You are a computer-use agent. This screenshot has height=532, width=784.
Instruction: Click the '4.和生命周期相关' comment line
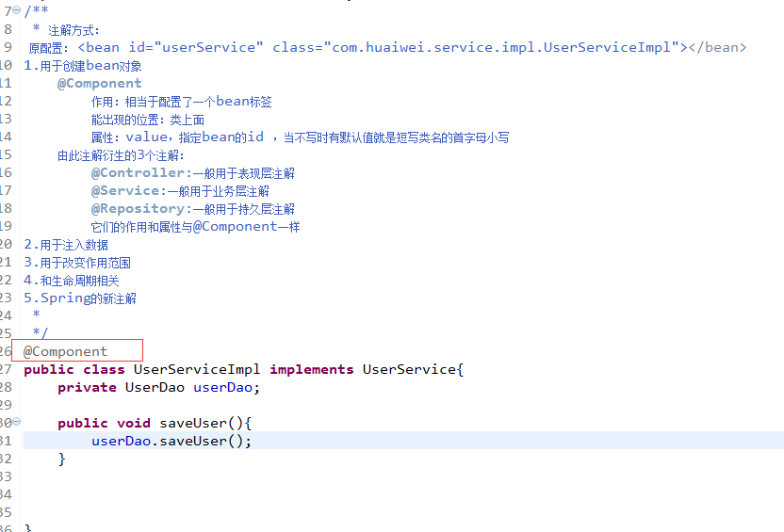[72, 281]
